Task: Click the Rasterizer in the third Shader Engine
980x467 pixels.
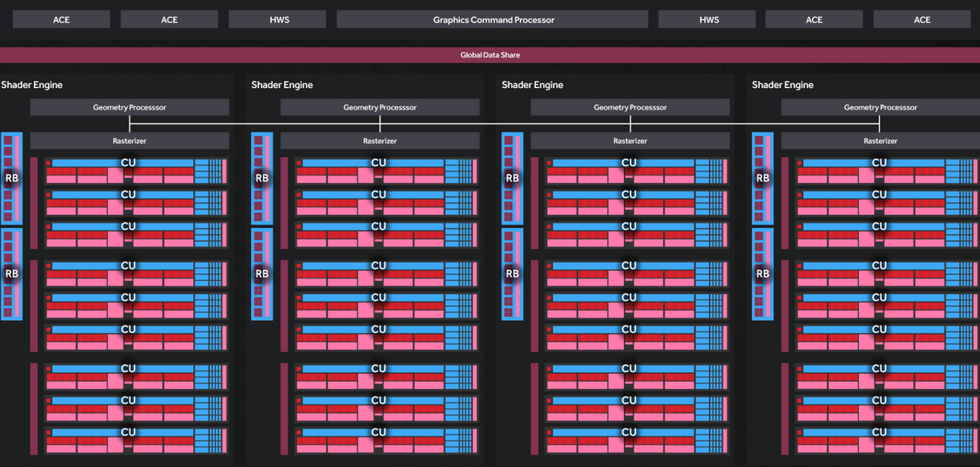Action: [630, 141]
